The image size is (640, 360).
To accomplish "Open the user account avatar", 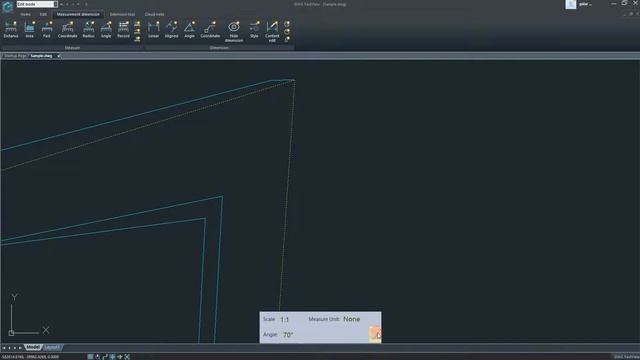I will coord(571,4).
